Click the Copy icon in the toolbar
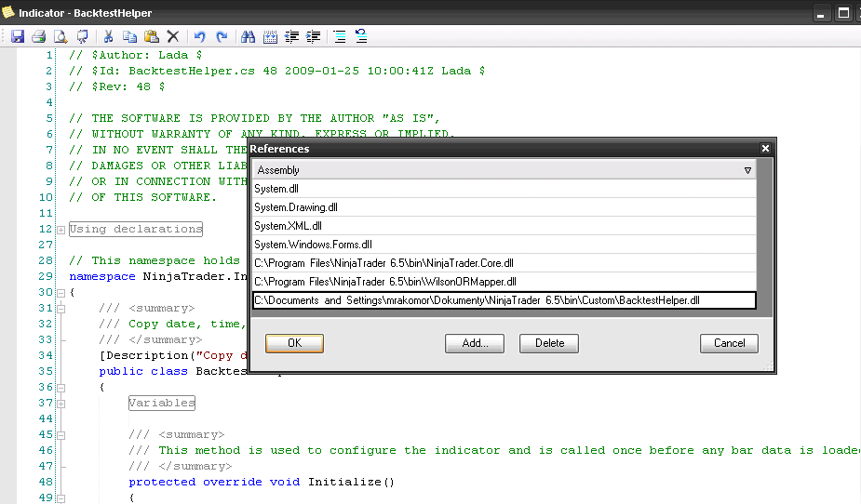This screenshot has width=861, height=504. pos(129,37)
